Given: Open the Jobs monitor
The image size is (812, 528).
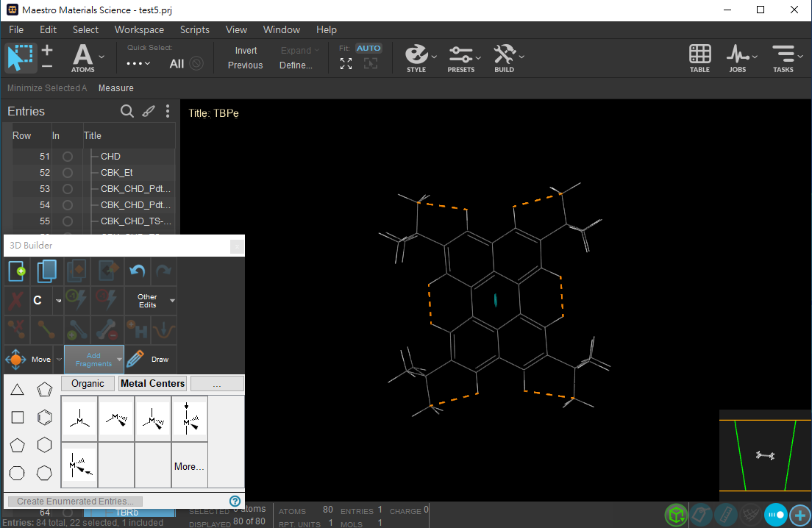Looking at the screenshot, I should [x=738, y=58].
